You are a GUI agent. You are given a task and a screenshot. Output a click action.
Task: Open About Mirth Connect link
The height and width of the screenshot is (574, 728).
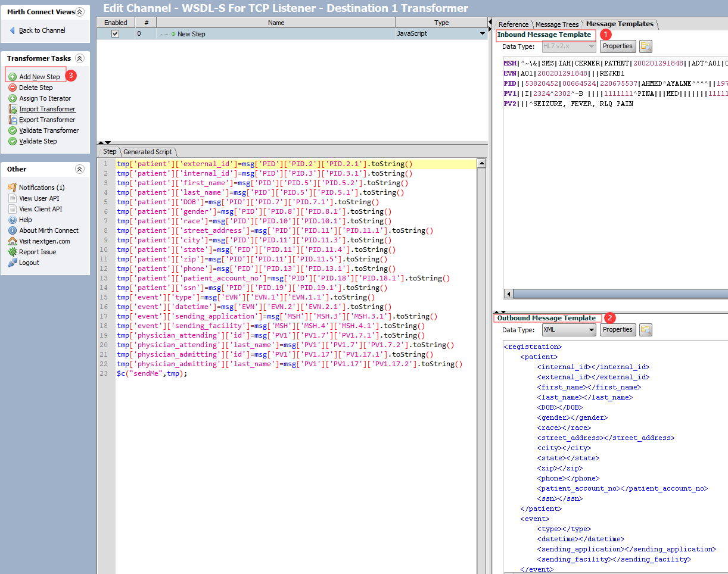coord(49,230)
